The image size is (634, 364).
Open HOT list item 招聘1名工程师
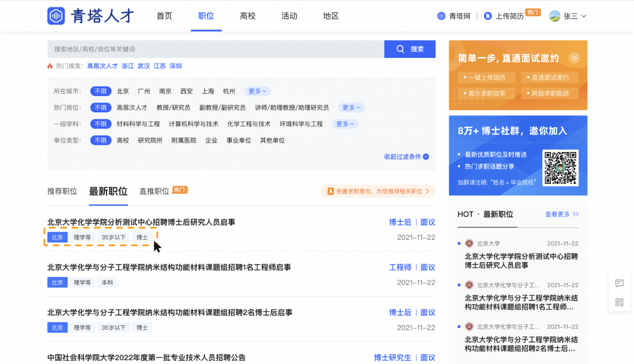[521, 303]
